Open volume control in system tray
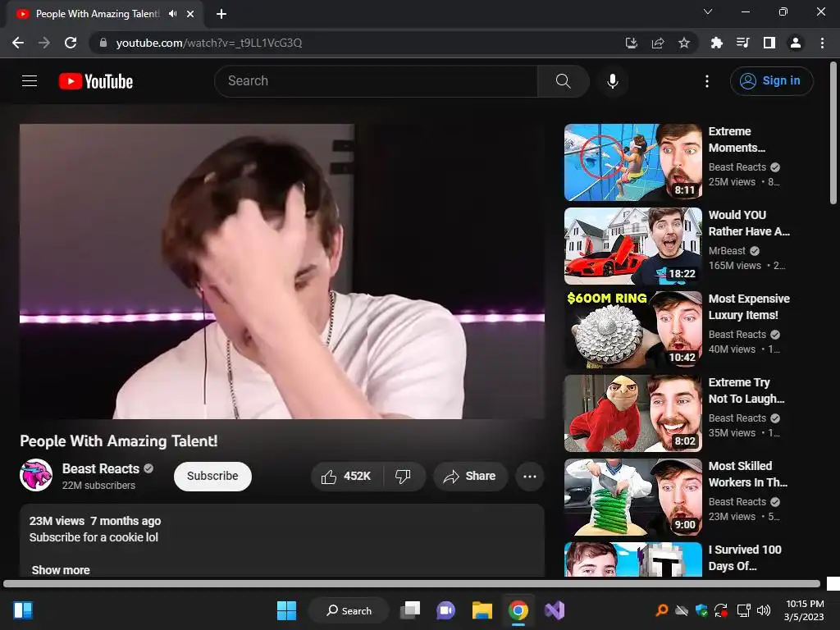The height and width of the screenshot is (630, 840). coord(764,610)
